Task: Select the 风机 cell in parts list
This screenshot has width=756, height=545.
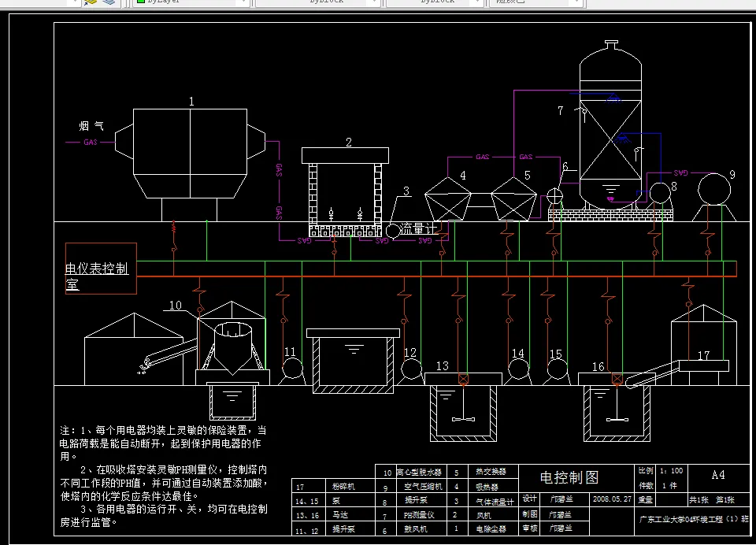Action: (484, 515)
